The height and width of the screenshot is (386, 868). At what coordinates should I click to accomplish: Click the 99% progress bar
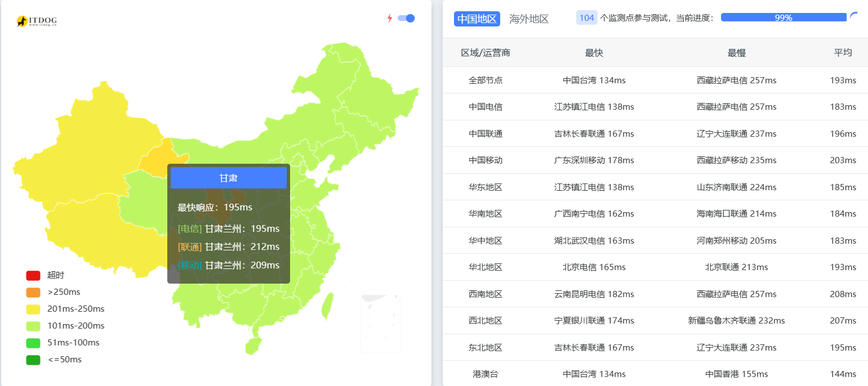[784, 17]
